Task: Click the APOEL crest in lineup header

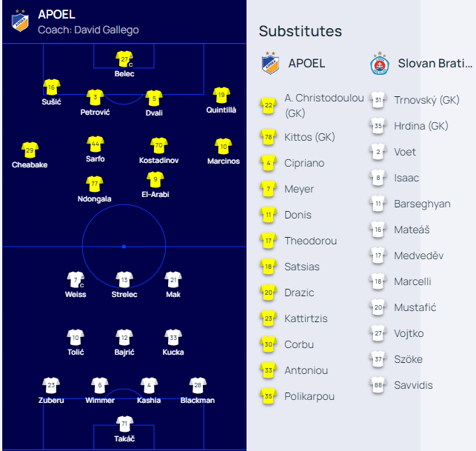Action: click(x=20, y=21)
